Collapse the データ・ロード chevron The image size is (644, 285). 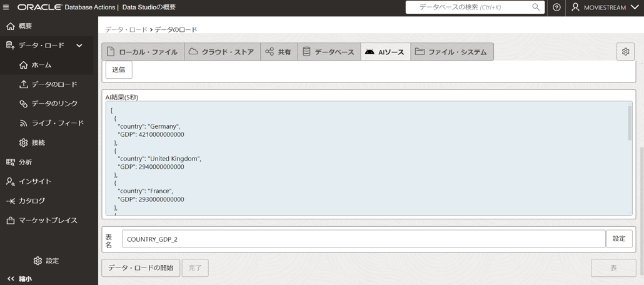click(79, 45)
